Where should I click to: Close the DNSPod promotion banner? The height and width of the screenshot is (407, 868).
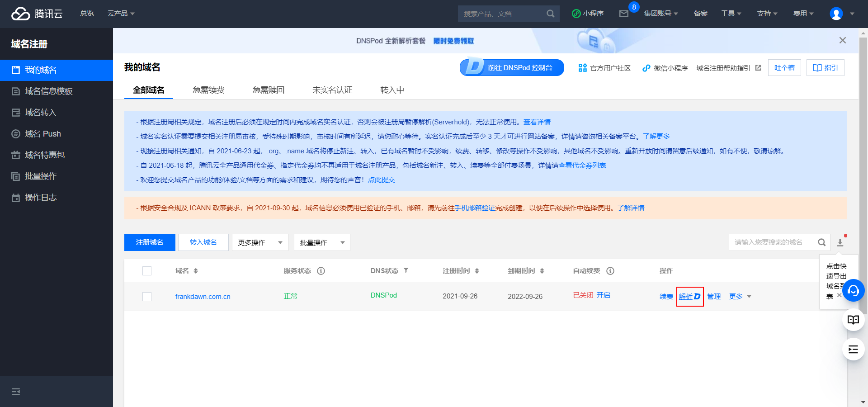pyautogui.click(x=843, y=40)
